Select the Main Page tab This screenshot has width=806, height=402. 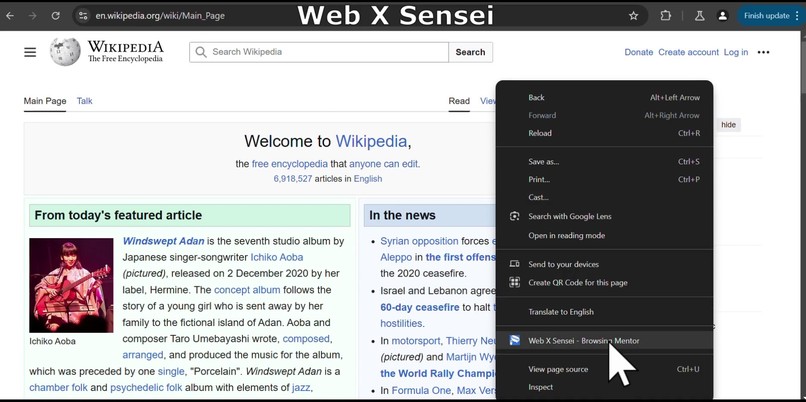[45, 101]
